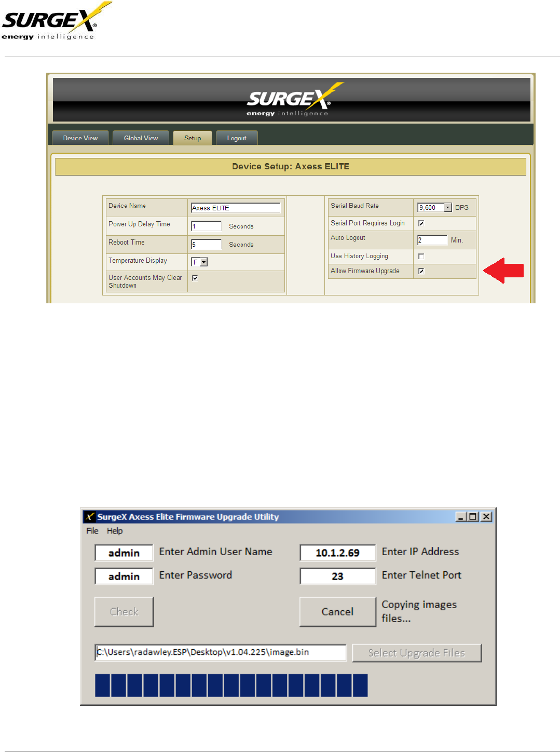The width and height of the screenshot is (560, 752).
Task: Click the Password field in Upgrade Utility
Action: pos(124,576)
